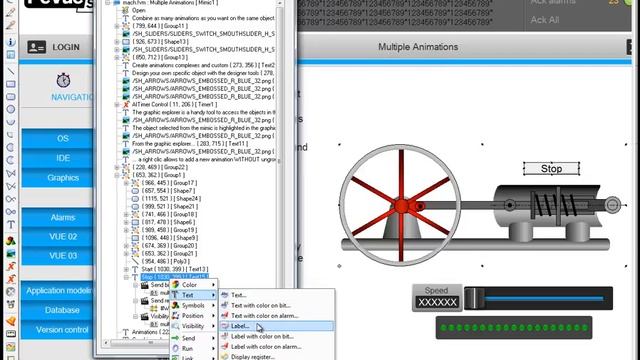This screenshot has width=640, height=360.
Task: Choose 'Label with color on bit...' entry
Action: coord(277,336)
